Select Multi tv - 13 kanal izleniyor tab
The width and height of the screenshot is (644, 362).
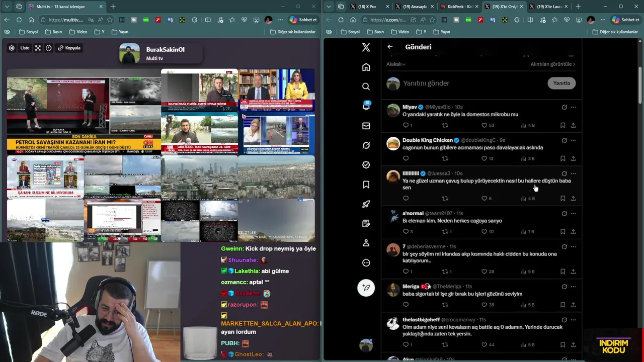tap(66, 7)
